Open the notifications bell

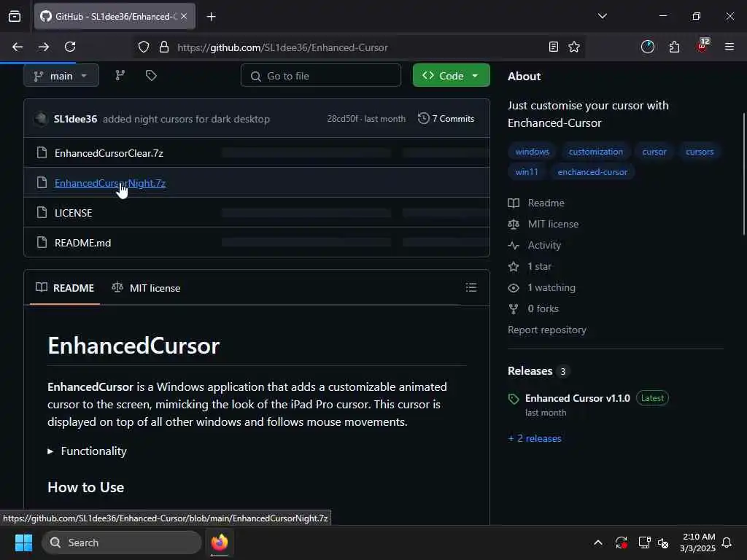[x=727, y=542]
